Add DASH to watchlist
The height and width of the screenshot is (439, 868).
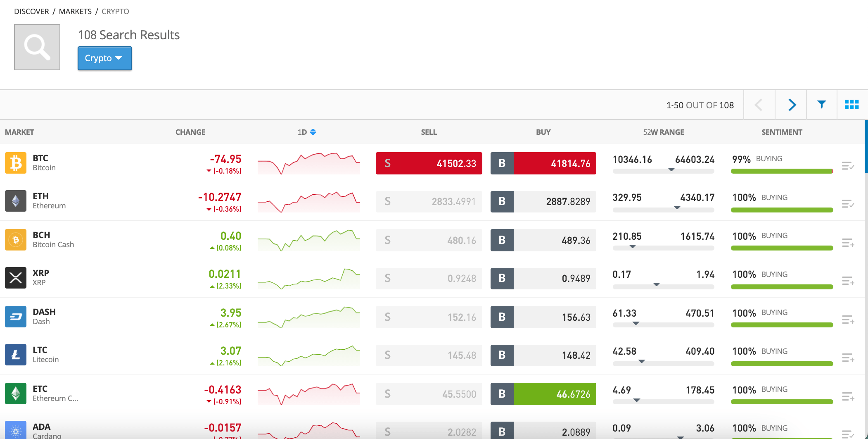(x=848, y=320)
